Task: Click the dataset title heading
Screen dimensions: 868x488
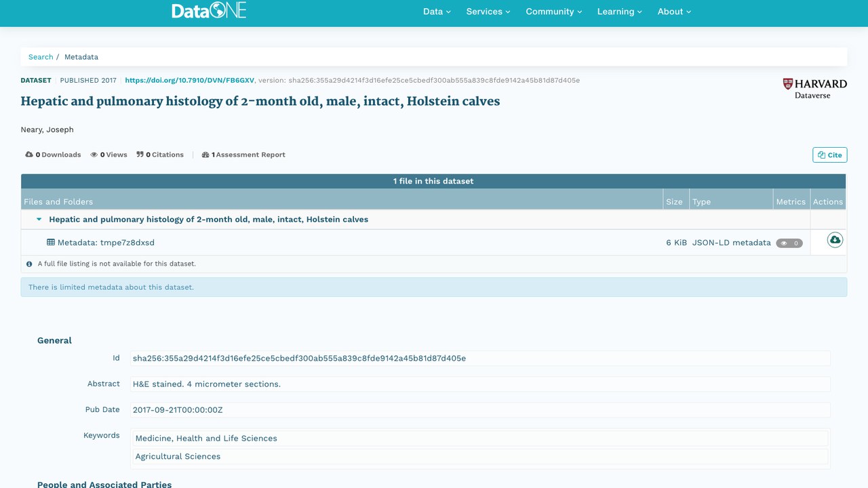Action: (260, 101)
